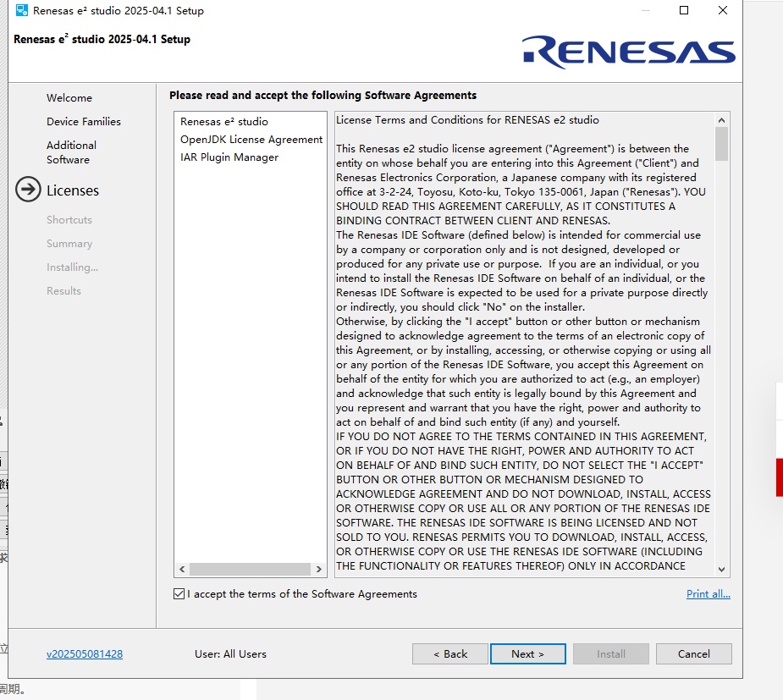Maximize the setup window

point(684,10)
